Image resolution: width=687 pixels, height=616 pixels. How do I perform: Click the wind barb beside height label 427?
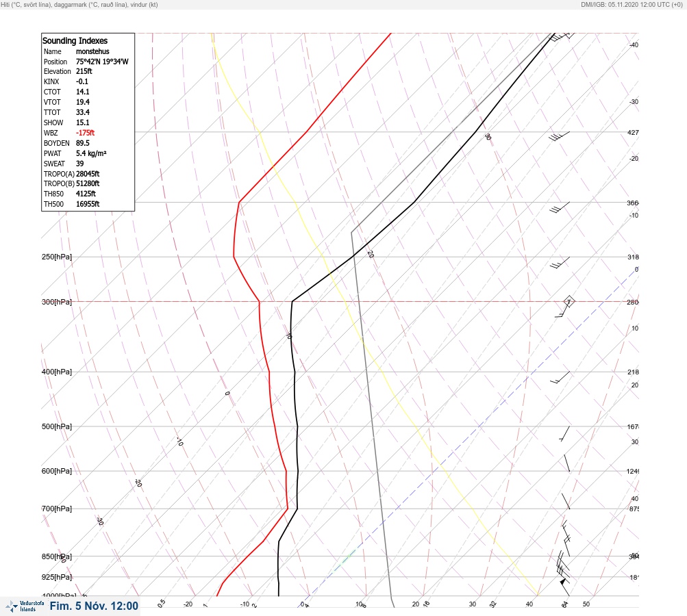coord(560,137)
